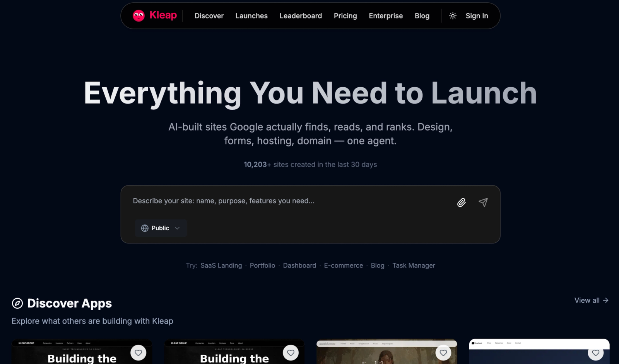Open Discover in the navigation bar
Viewport: 619px width, 364px height.
[x=209, y=16]
